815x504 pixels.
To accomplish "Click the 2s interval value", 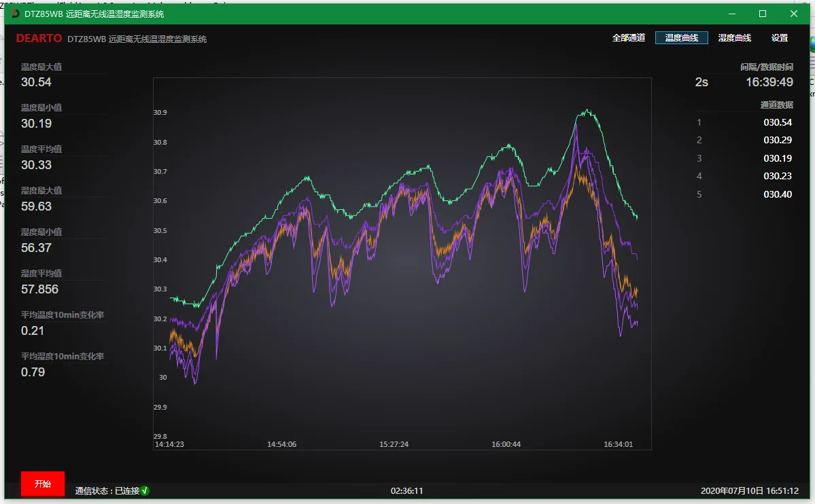I will [x=701, y=82].
